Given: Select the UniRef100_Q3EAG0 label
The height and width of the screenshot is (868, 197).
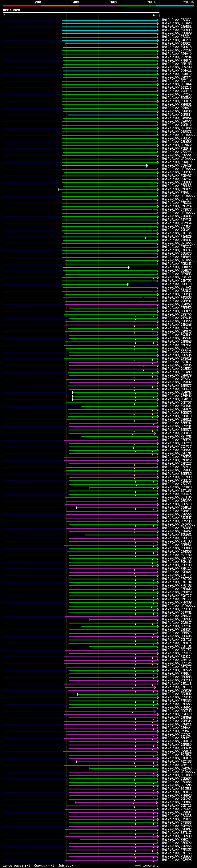Looking at the screenshot, I should point(176,778).
